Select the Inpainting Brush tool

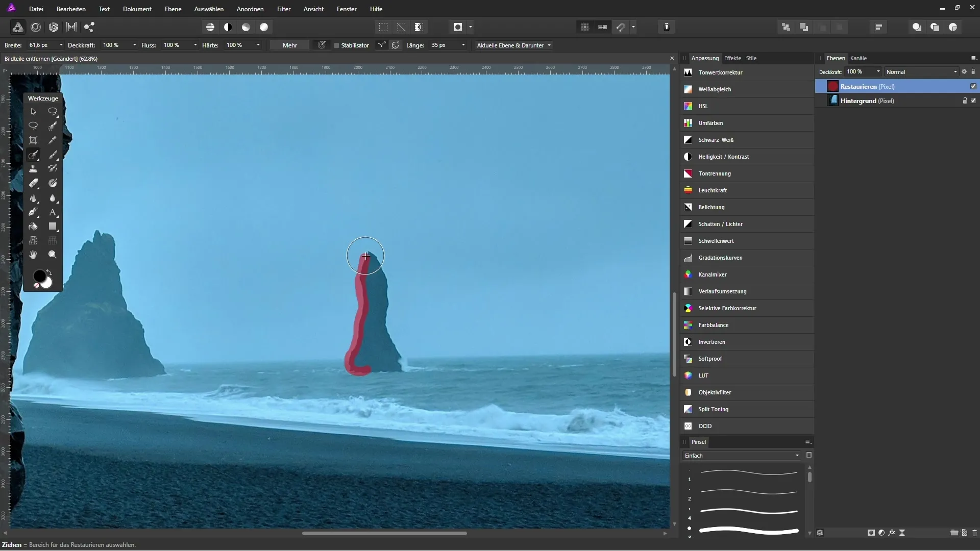point(33,154)
